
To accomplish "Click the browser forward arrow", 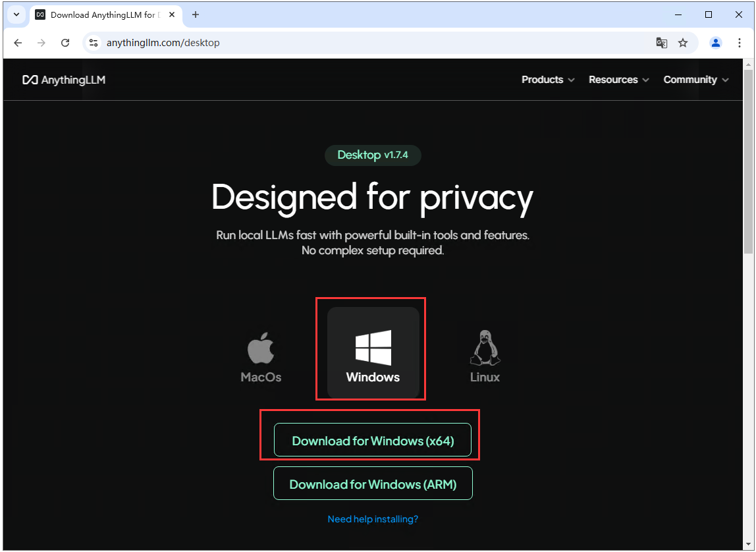I will click(x=41, y=43).
